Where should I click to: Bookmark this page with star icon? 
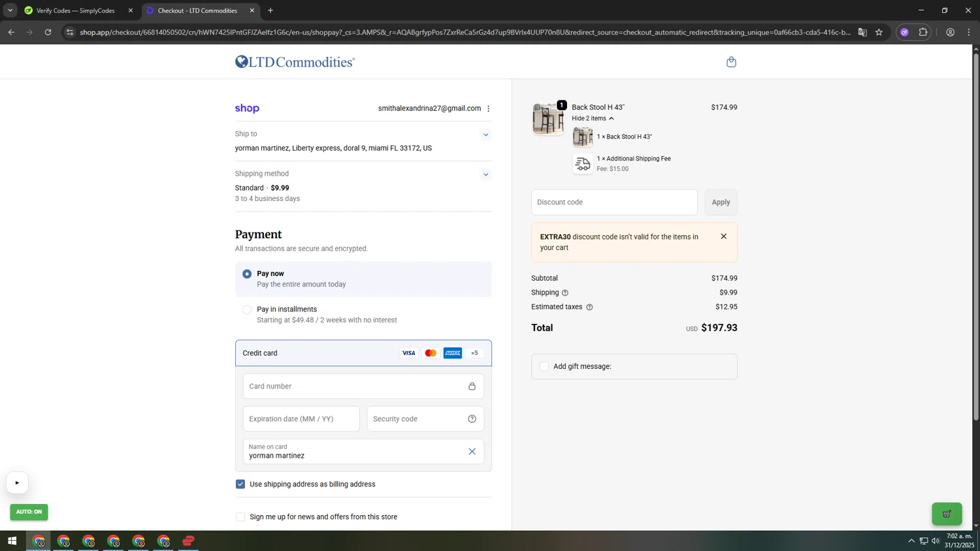click(x=879, y=32)
